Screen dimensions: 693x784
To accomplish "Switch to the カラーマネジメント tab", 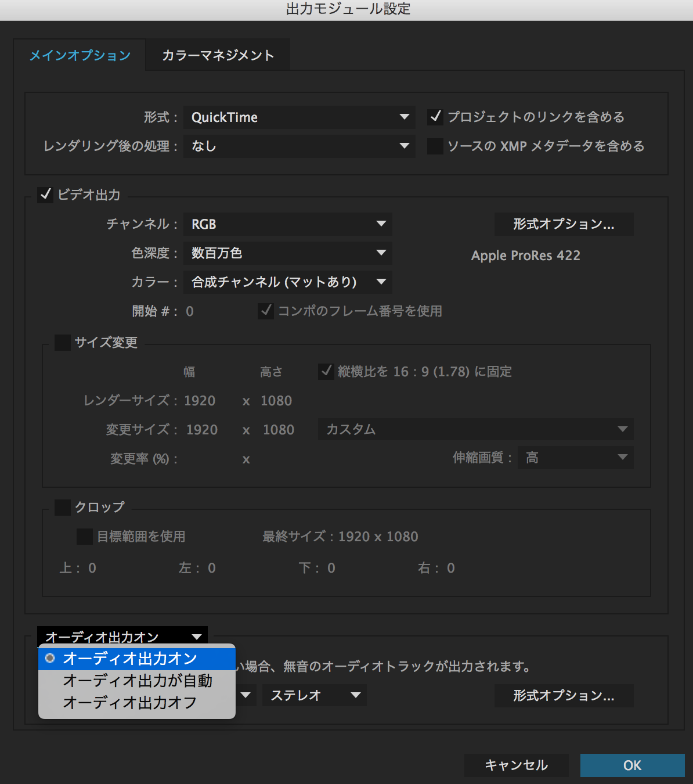I will click(x=218, y=55).
